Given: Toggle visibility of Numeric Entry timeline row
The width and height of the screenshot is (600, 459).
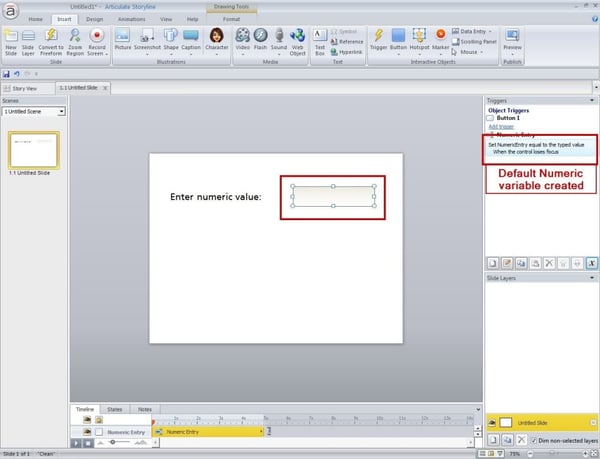Looking at the screenshot, I should point(87,432).
